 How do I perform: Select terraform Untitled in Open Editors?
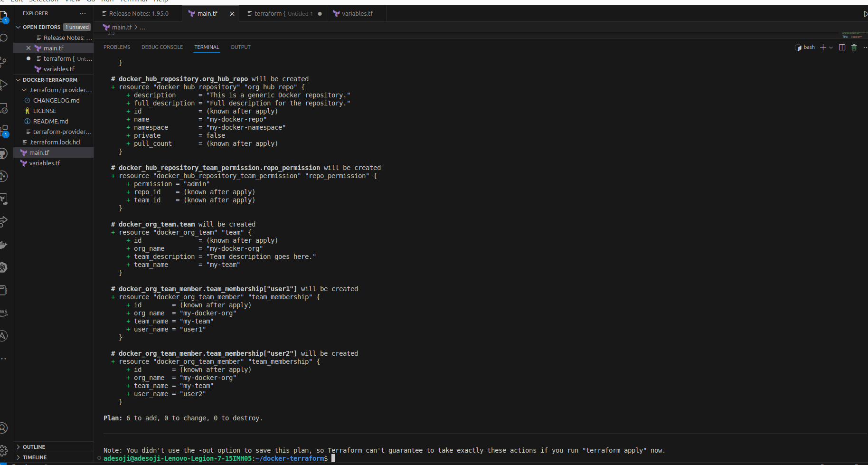[x=64, y=58]
